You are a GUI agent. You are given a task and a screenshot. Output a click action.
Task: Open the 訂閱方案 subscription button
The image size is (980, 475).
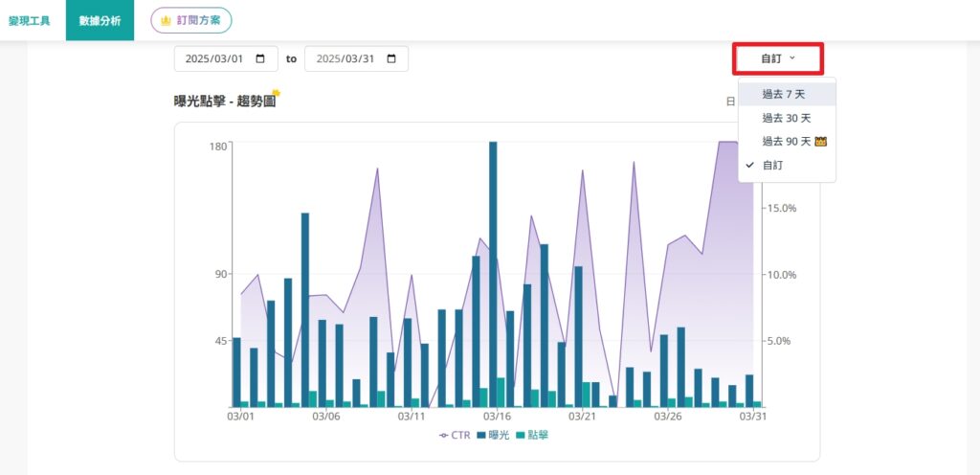tap(191, 20)
